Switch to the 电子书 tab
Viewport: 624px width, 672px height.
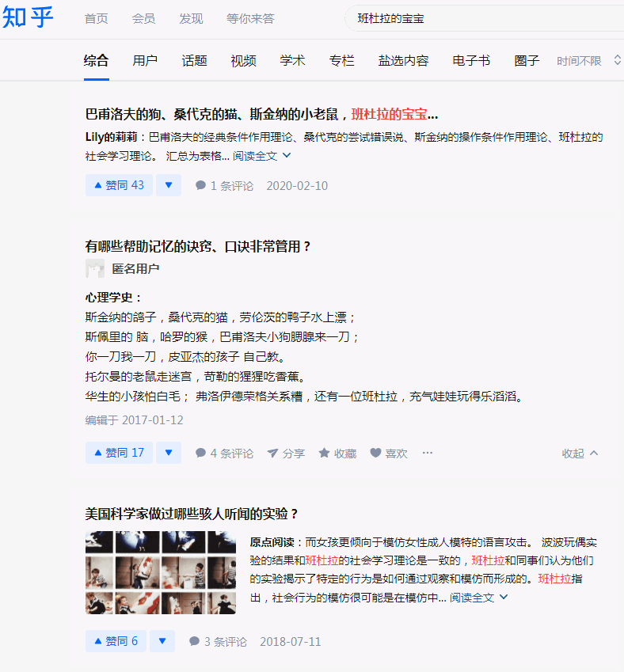pyautogui.click(x=471, y=60)
